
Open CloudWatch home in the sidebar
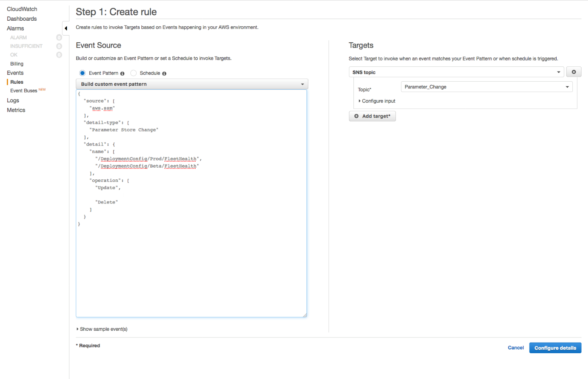coord(22,9)
